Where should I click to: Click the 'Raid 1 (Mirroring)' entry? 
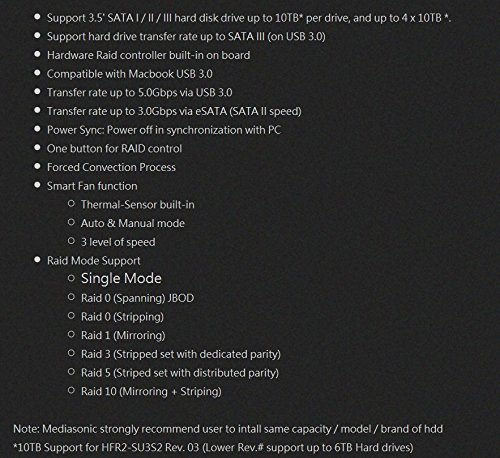coord(123,335)
